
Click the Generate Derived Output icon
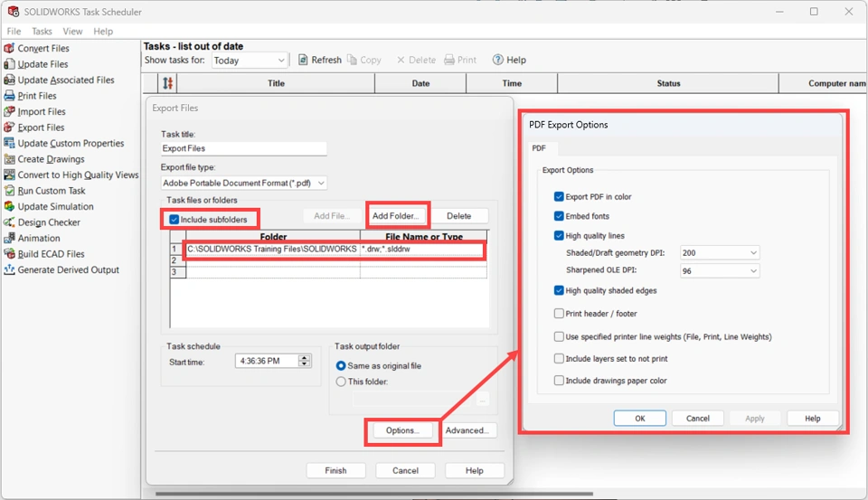pos(9,269)
